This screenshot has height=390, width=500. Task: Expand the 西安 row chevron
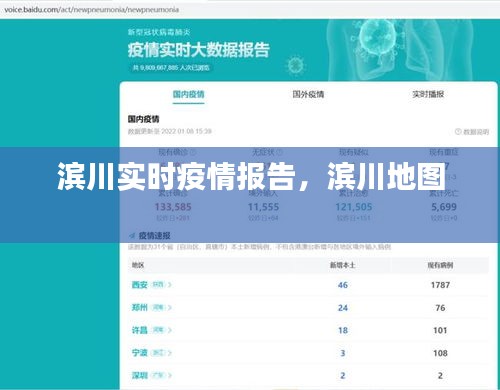[x=170, y=285]
